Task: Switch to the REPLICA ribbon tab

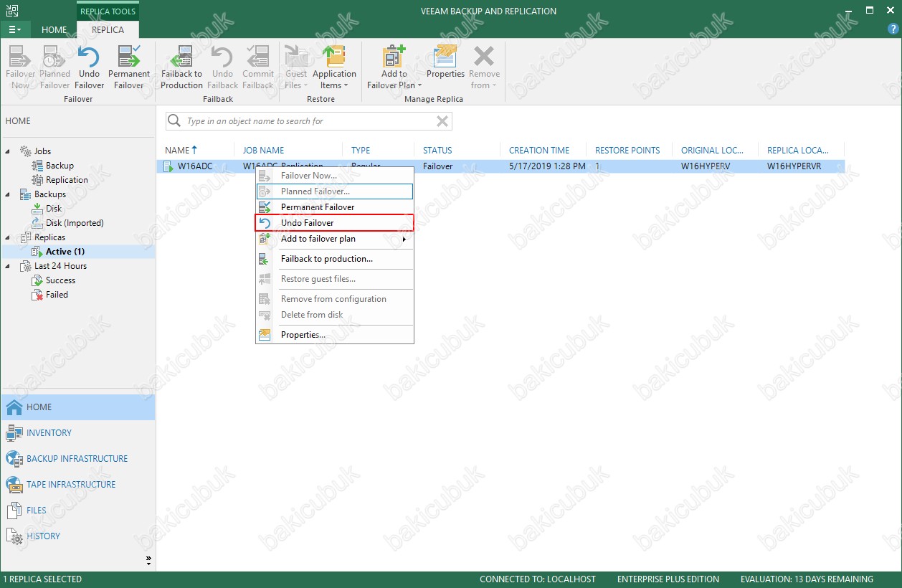Action: pyautogui.click(x=108, y=29)
